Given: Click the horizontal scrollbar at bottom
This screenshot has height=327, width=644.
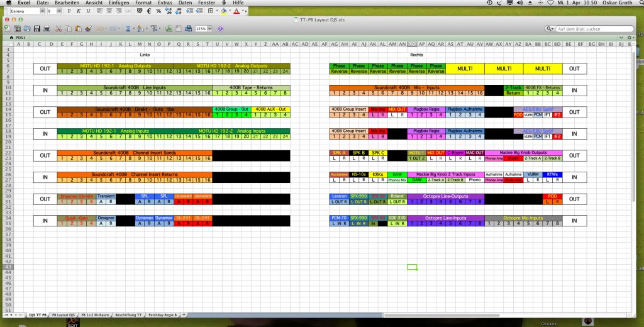Looking at the screenshot, I should click(441, 315).
